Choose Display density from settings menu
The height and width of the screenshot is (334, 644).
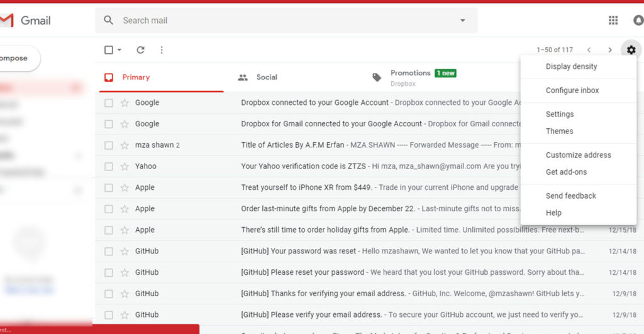[x=571, y=67]
